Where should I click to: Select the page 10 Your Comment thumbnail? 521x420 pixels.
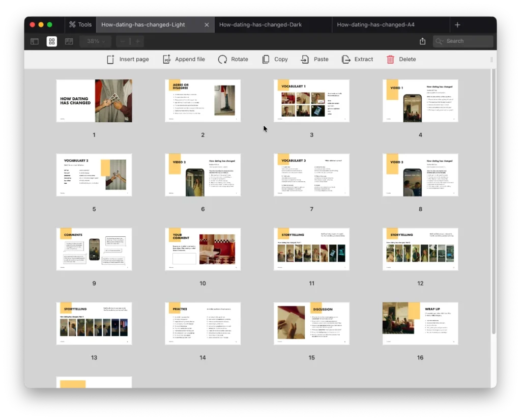[202, 249]
